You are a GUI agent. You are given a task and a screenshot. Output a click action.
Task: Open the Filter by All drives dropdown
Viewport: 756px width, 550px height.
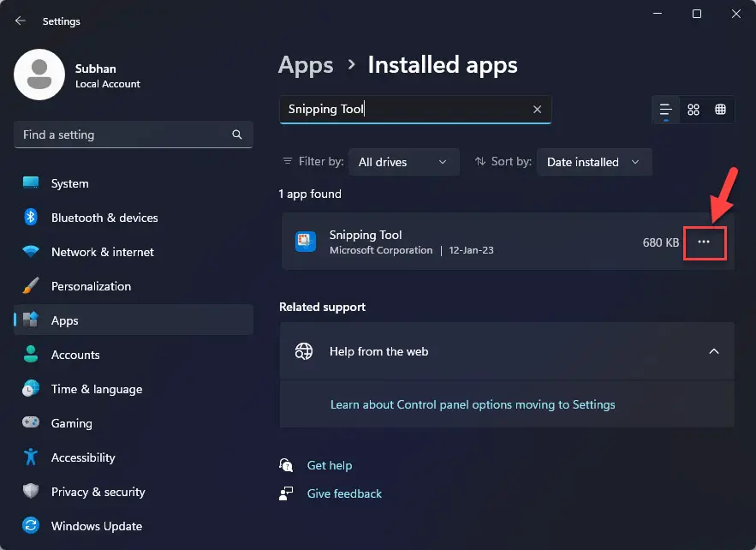click(x=403, y=162)
